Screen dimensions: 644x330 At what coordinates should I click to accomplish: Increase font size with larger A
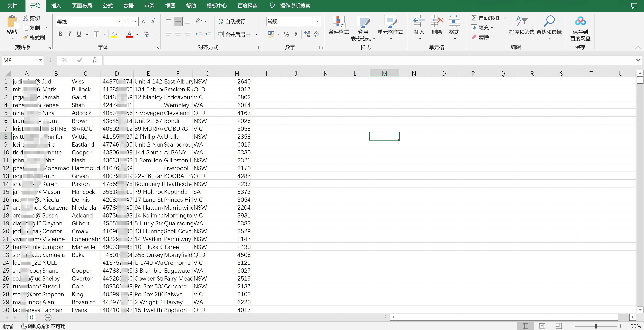144,21
